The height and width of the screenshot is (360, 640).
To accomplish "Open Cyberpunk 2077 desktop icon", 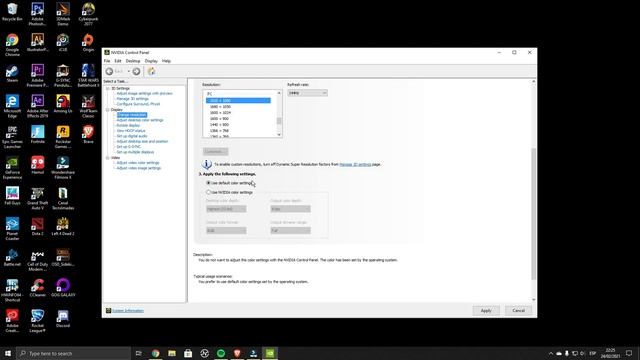I will (x=88, y=14).
